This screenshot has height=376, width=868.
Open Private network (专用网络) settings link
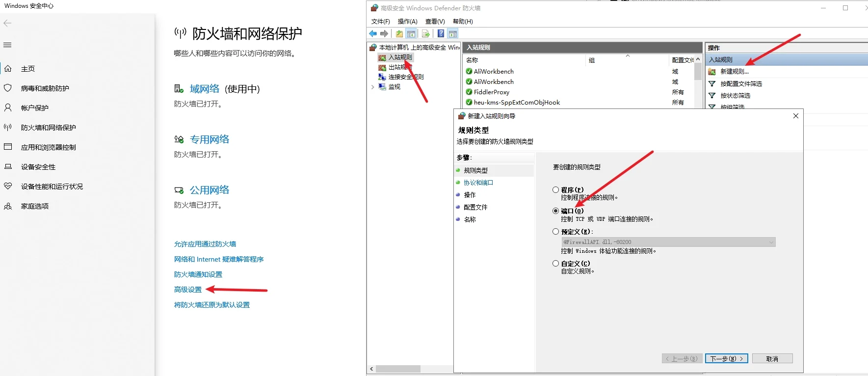point(210,139)
